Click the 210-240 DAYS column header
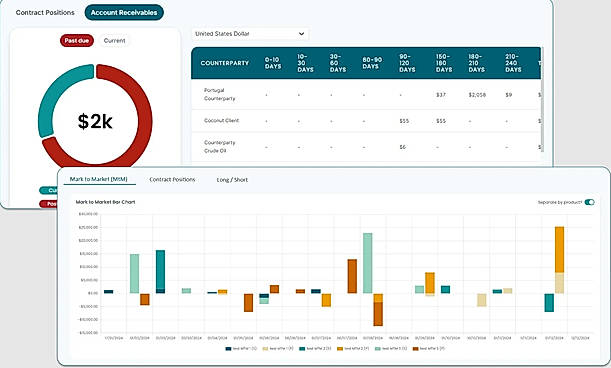611x368 pixels. (513, 63)
